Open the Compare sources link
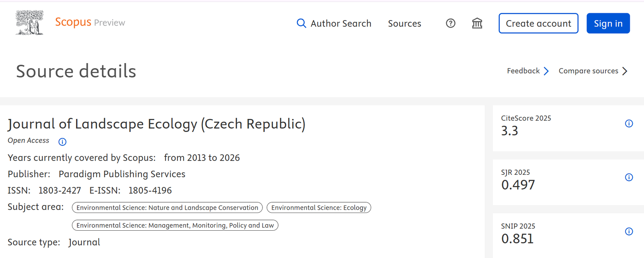644x258 pixels. click(x=588, y=71)
